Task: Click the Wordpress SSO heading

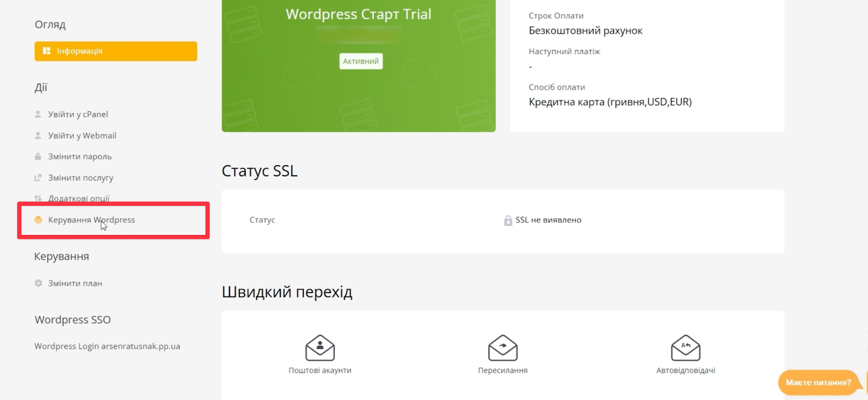Action: [73, 320]
